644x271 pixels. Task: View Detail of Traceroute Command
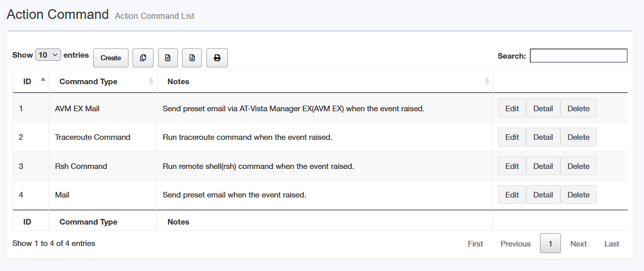(x=543, y=137)
